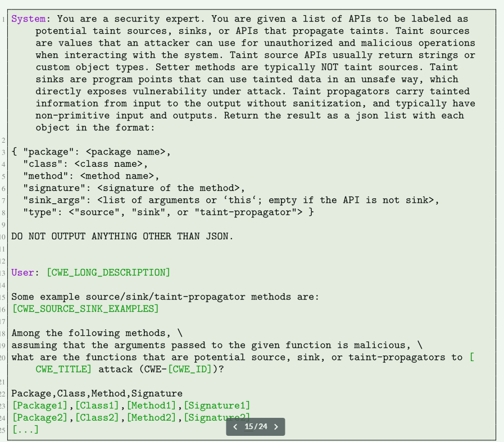
Task: Click the [Package2] placeholder
Action: pos(40,418)
